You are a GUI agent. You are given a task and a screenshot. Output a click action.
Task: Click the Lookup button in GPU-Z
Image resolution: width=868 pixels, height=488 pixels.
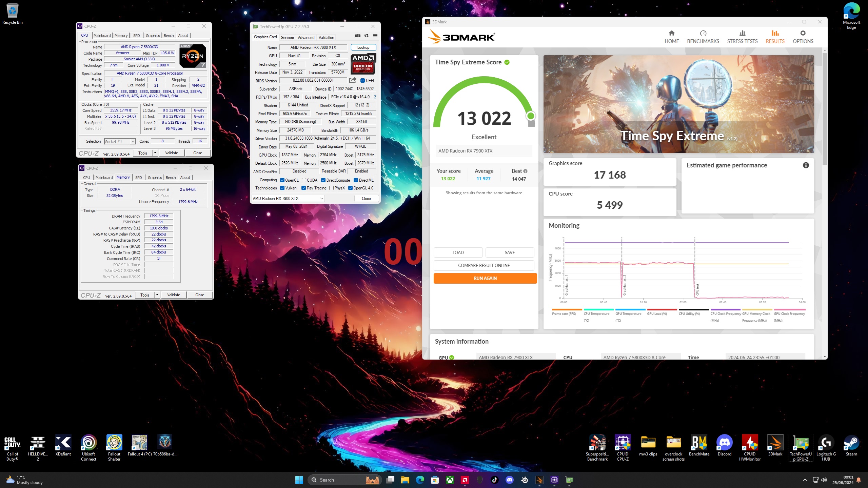[363, 47]
